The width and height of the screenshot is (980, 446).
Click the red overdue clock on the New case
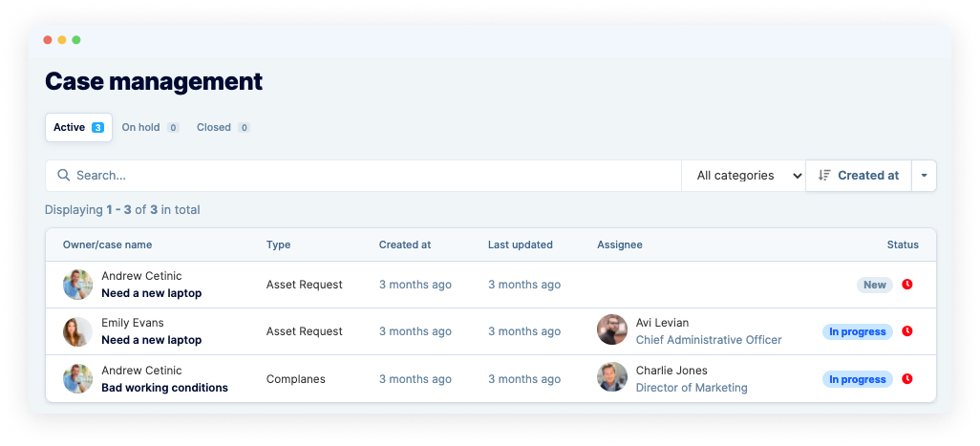tap(907, 285)
